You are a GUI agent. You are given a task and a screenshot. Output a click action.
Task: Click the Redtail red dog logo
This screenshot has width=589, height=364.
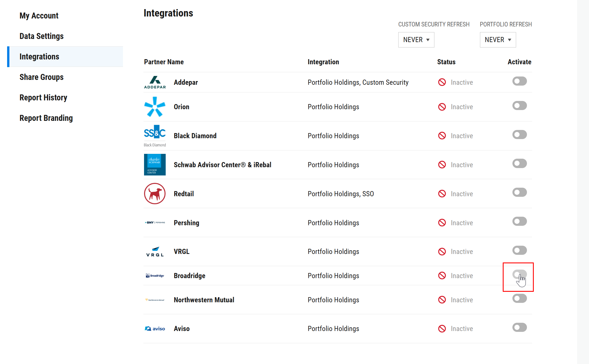[x=155, y=194]
